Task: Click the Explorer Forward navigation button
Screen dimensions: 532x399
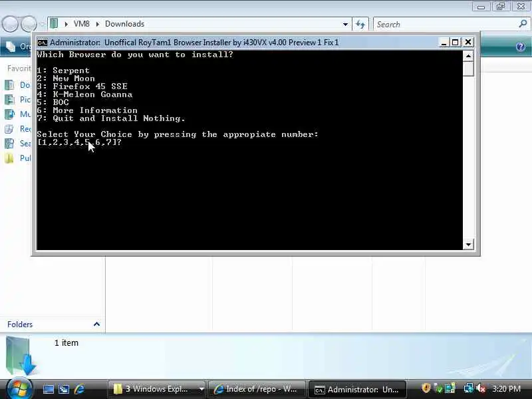Action: click(29, 24)
